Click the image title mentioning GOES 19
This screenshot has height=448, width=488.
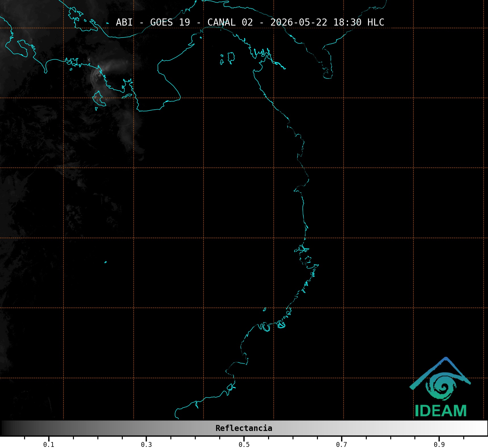(x=250, y=22)
